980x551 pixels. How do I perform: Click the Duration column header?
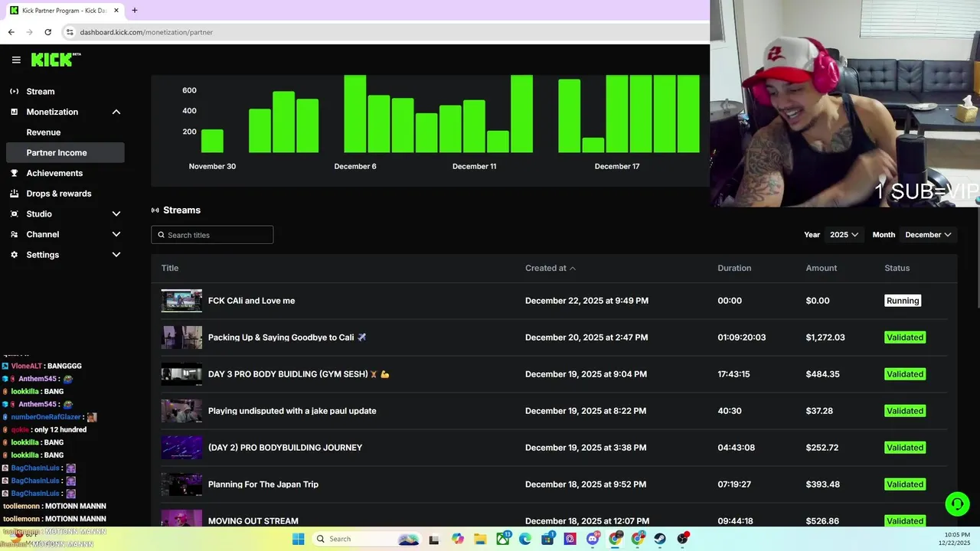(734, 268)
